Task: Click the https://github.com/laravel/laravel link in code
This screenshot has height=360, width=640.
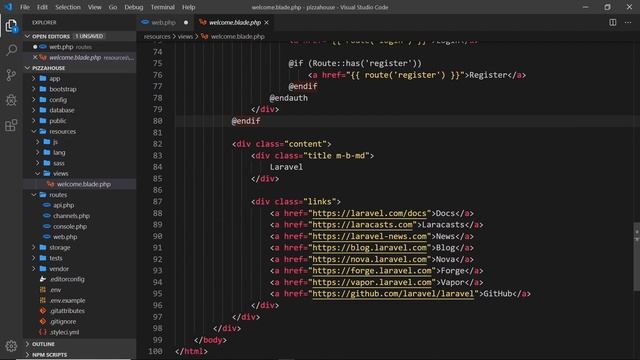Action: pos(393,294)
